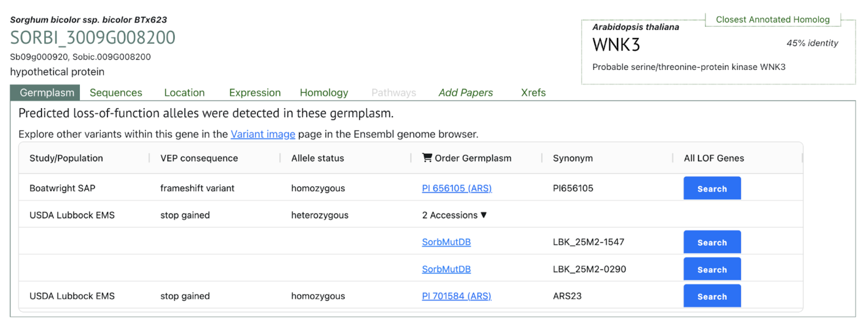Open SorbMutDB link for LBK_25M2-1547
868x324 pixels.
446,242
